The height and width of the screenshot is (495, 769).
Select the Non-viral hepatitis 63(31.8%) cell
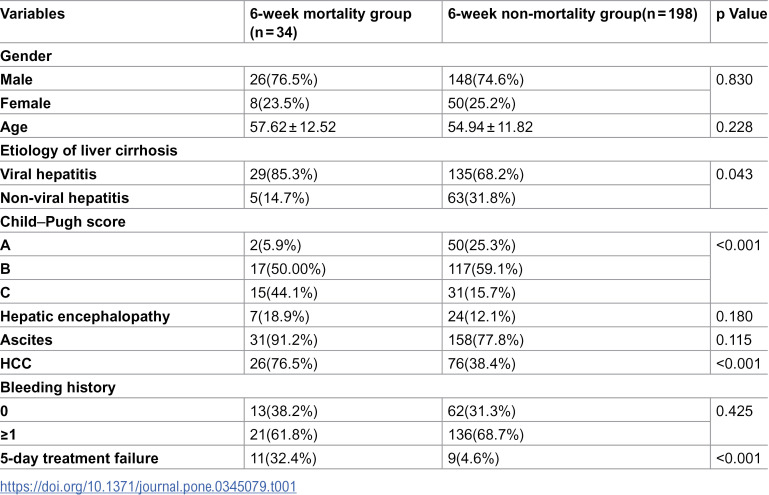[481, 198]
